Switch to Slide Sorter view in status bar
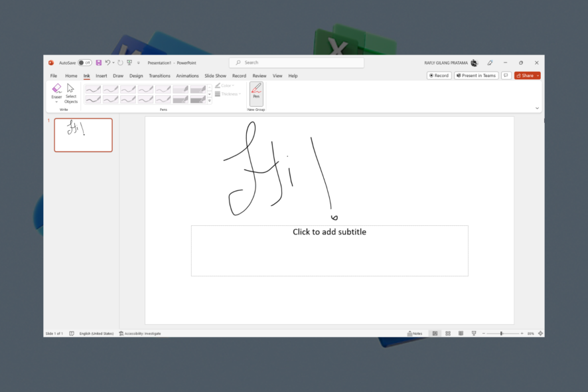Image resolution: width=588 pixels, height=392 pixels. pos(448,333)
